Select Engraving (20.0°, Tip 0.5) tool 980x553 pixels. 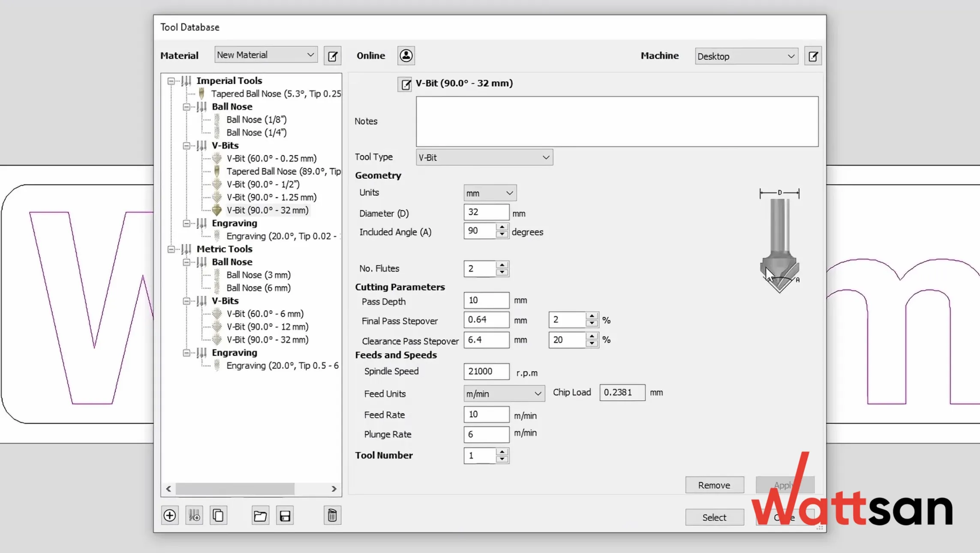(283, 366)
